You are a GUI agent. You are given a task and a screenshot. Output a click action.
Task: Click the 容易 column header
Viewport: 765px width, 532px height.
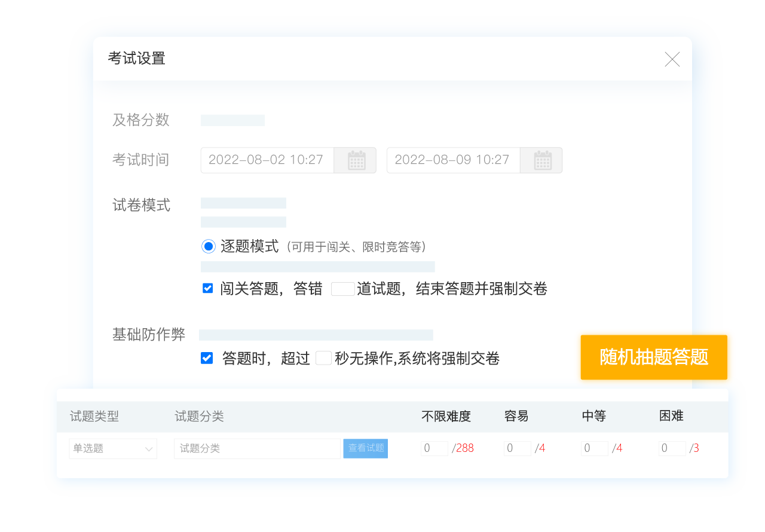tap(516, 417)
